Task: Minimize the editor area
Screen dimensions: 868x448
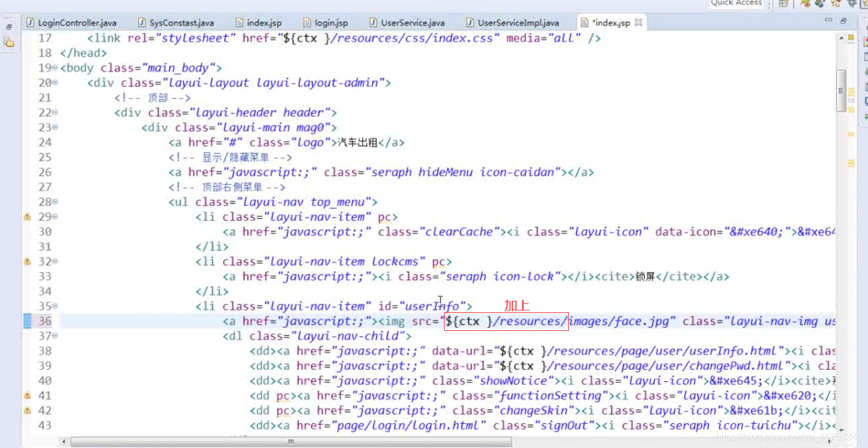Action: pyautogui.click(x=829, y=20)
